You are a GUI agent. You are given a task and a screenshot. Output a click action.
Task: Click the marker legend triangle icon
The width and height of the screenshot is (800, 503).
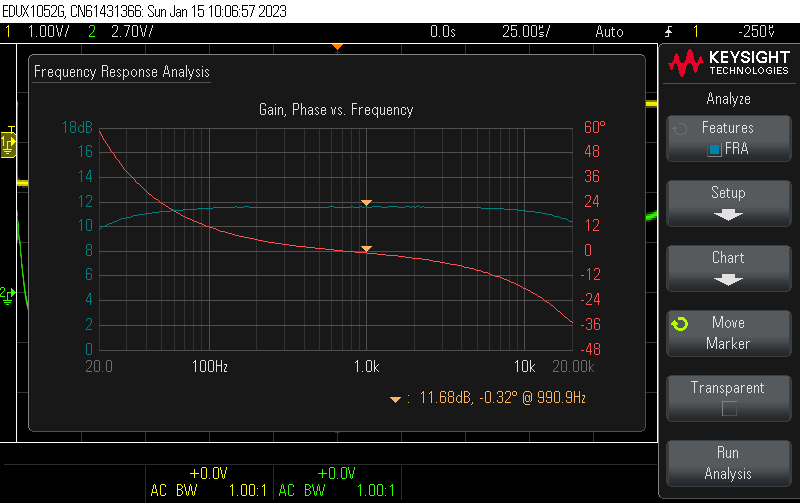coord(395,399)
